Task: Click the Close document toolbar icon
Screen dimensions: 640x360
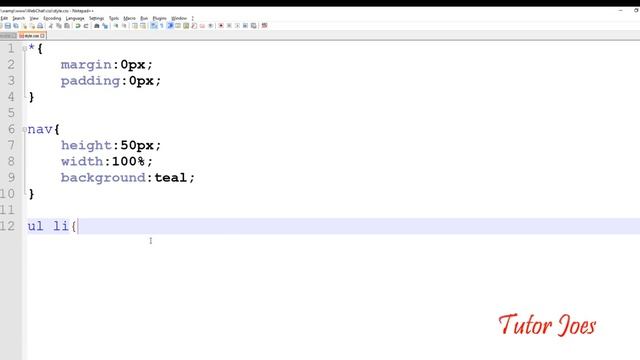Action: pos(24,26)
